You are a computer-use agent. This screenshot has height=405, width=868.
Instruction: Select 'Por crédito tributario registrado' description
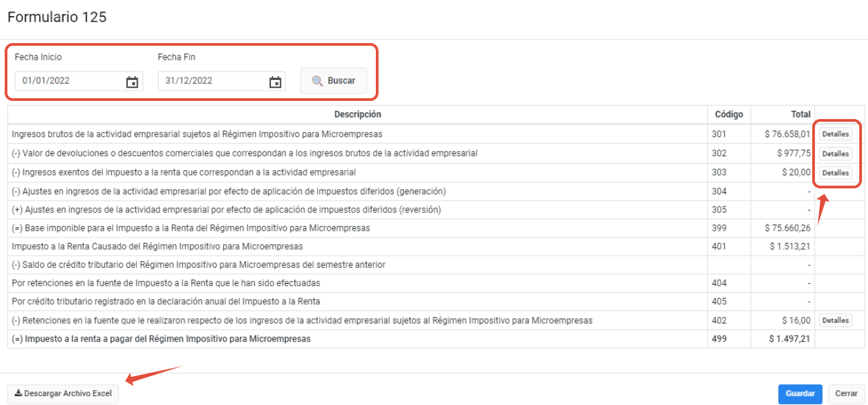(x=165, y=301)
